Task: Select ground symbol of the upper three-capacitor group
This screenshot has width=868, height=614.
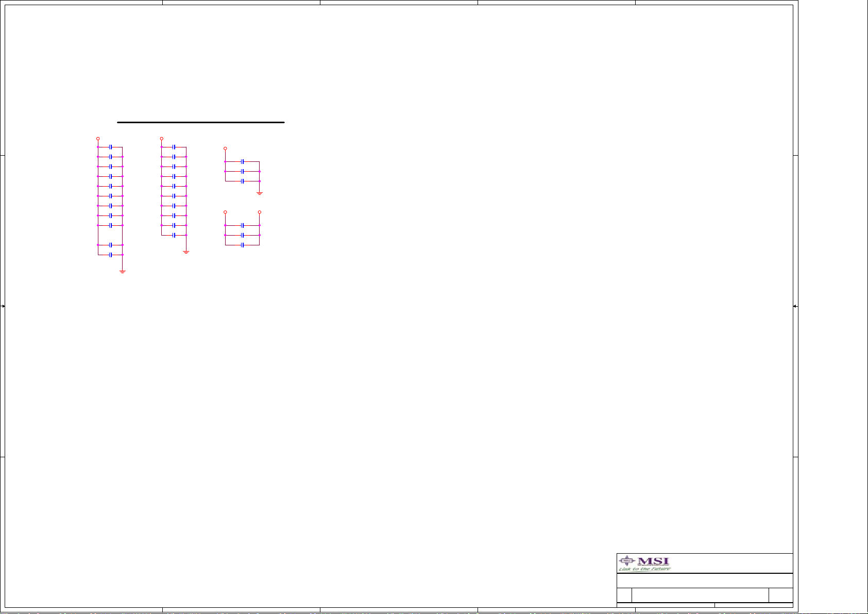Action: click(260, 193)
